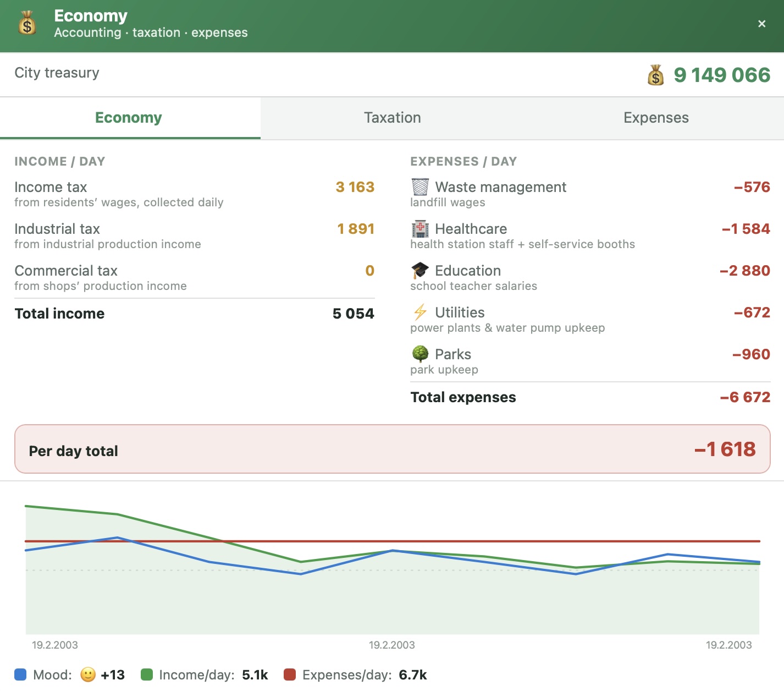Click the Education graduation cap icon

coord(420,271)
